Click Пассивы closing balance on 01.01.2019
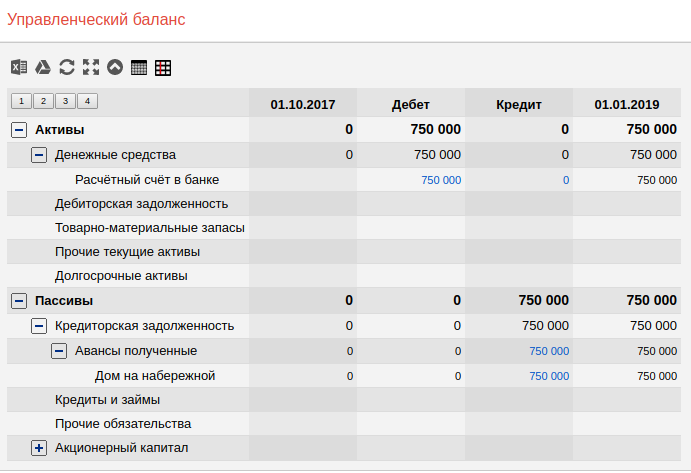This screenshot has height=473, width=691. coord(651,301)
